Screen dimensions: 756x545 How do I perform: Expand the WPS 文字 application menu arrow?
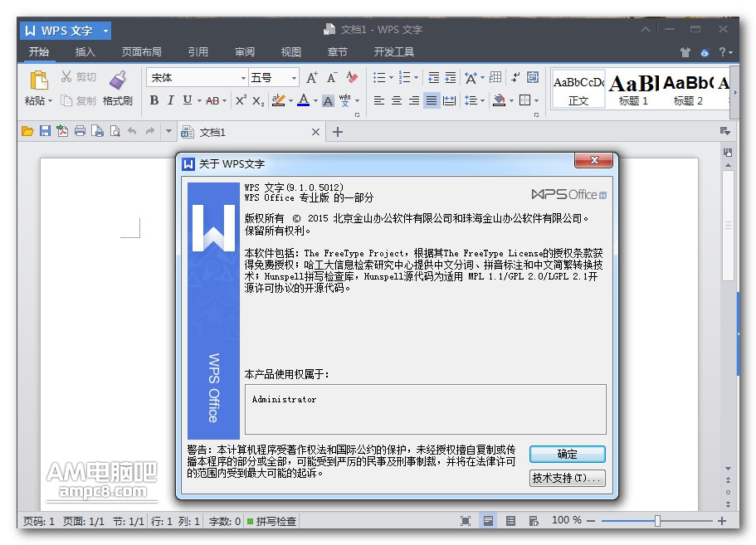tap(105, 32)
